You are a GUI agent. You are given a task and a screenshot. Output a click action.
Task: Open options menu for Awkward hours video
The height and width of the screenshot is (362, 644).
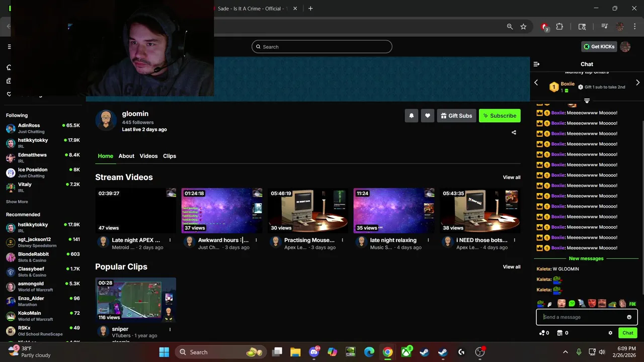pyautogui.click(x=256, y=240)
